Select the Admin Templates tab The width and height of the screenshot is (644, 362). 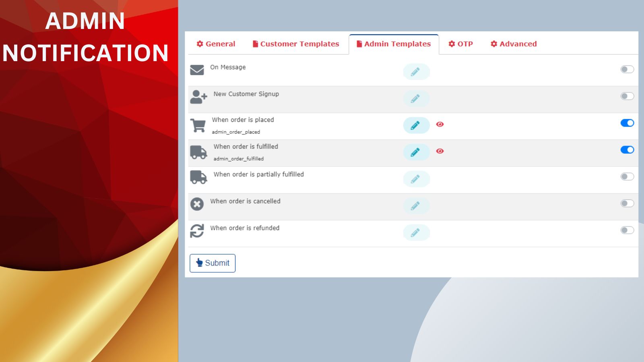pos(394,44)
